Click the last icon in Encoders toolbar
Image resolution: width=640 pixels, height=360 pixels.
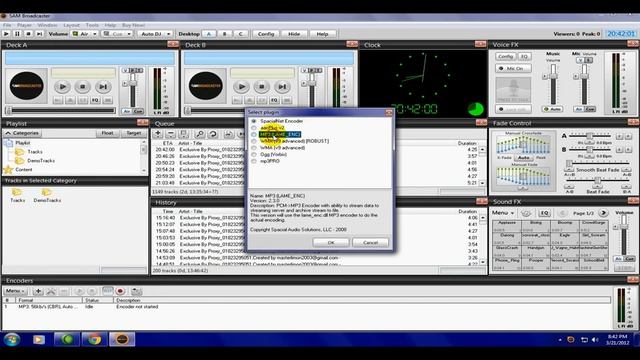tap(136, 291)
